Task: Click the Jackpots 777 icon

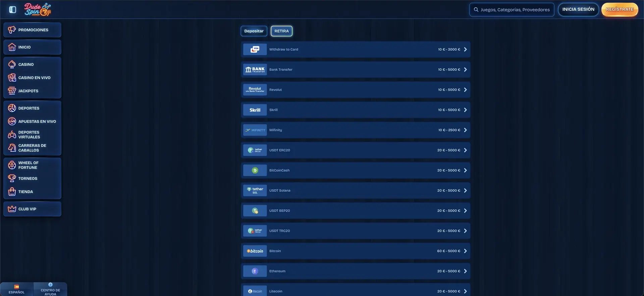Action: pyautogui.click(x=12, y=91)
